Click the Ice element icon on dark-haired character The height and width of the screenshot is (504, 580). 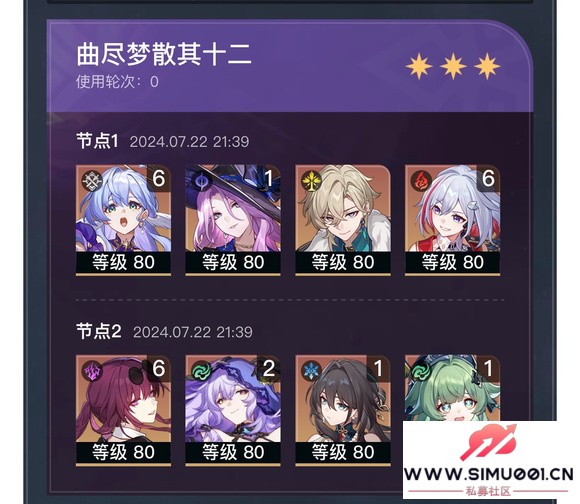[x=311, y=371]
